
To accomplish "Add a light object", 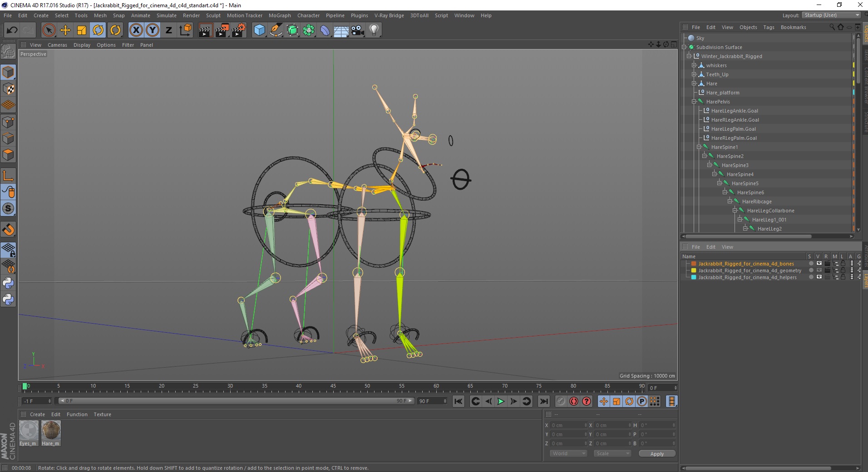I will tap(374, 30).
